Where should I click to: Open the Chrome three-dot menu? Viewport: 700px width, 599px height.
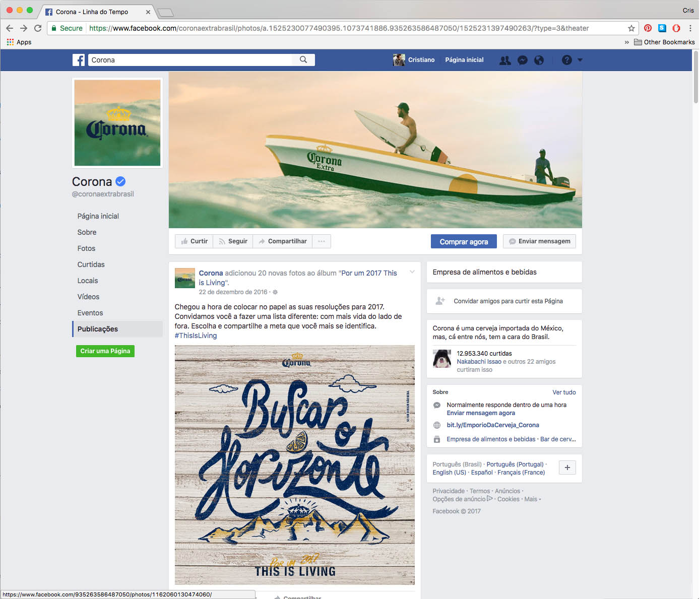click(x=690, y=28)
